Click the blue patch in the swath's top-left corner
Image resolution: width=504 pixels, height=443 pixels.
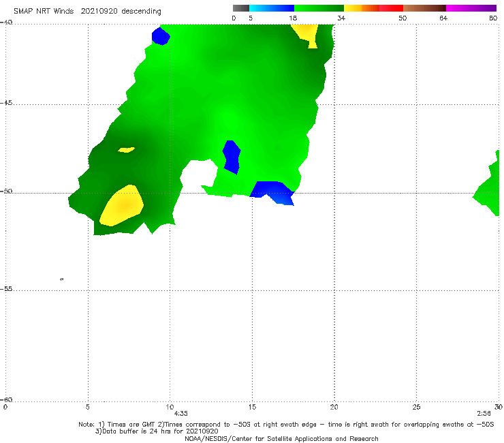click(x=161, y=36)
